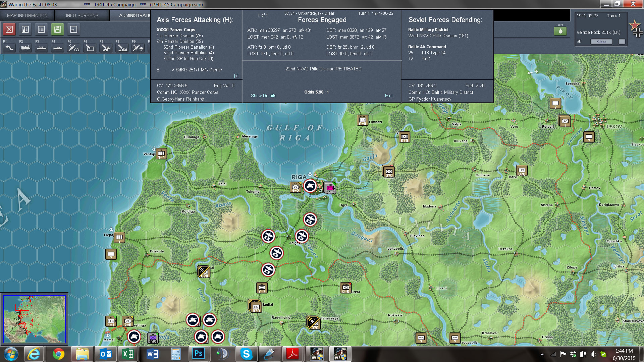
Task: Click 62nd Pioneer Battalion (4) entry
Action: 189,47
